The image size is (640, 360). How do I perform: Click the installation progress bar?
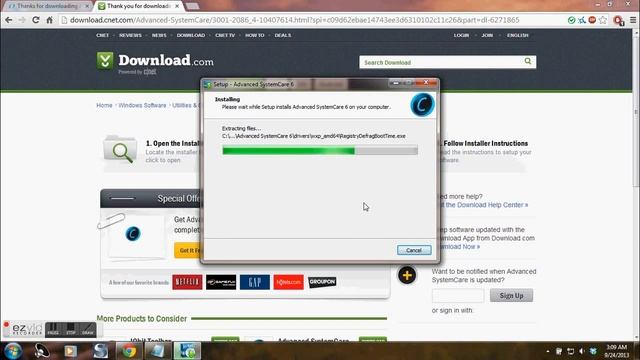(x=320, y=151)
